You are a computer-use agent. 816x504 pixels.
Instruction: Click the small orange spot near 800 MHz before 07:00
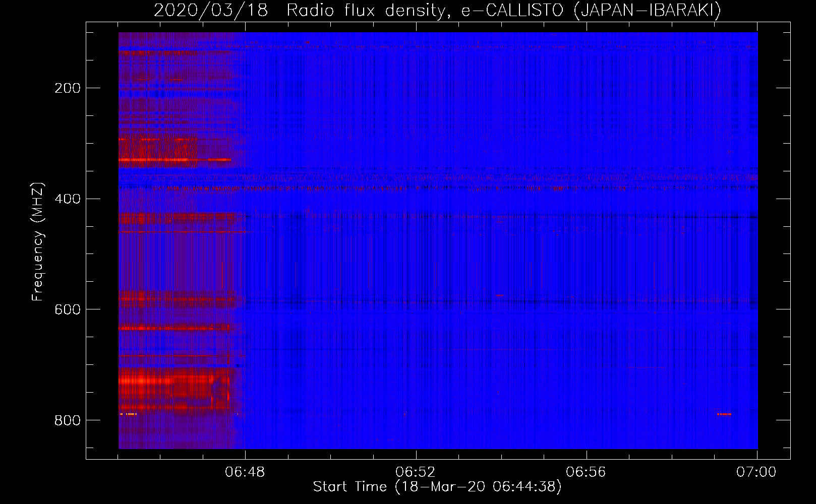724,414
